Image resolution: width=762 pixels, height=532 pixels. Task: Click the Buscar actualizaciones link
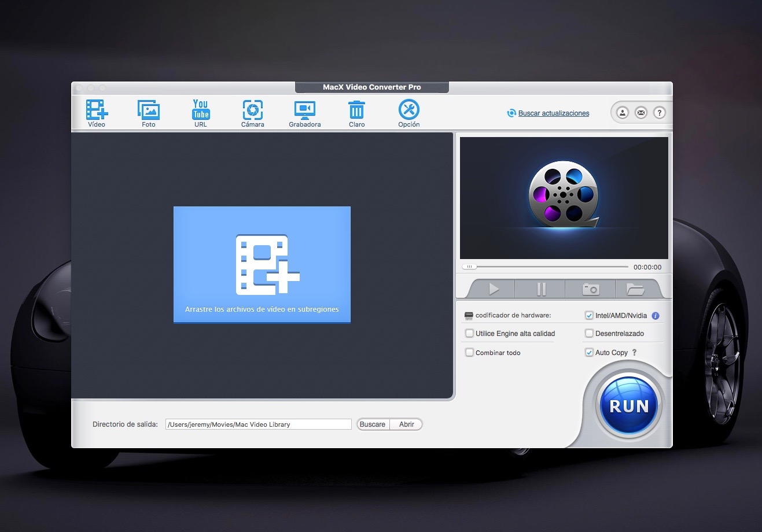click(x=554, y=113)
